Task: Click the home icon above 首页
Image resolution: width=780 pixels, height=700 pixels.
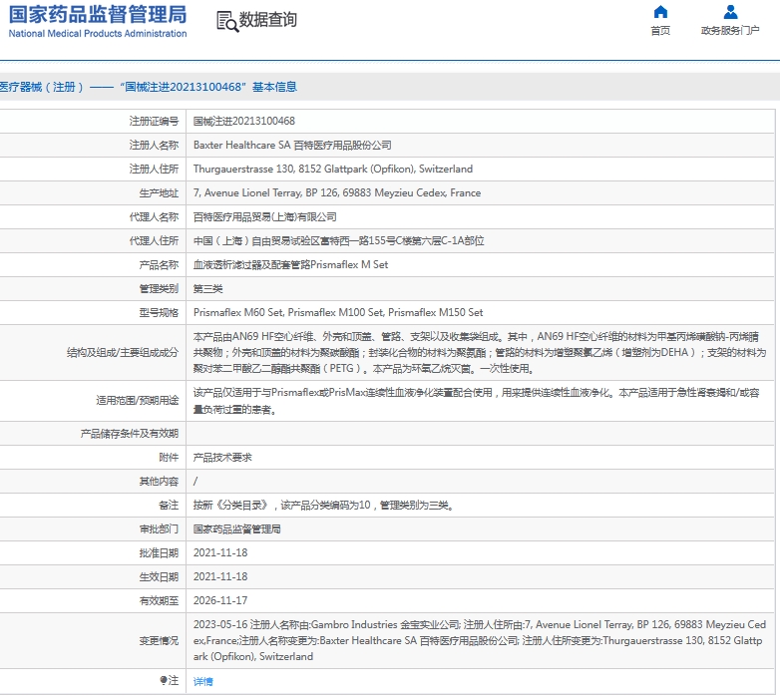Action: 660,11
